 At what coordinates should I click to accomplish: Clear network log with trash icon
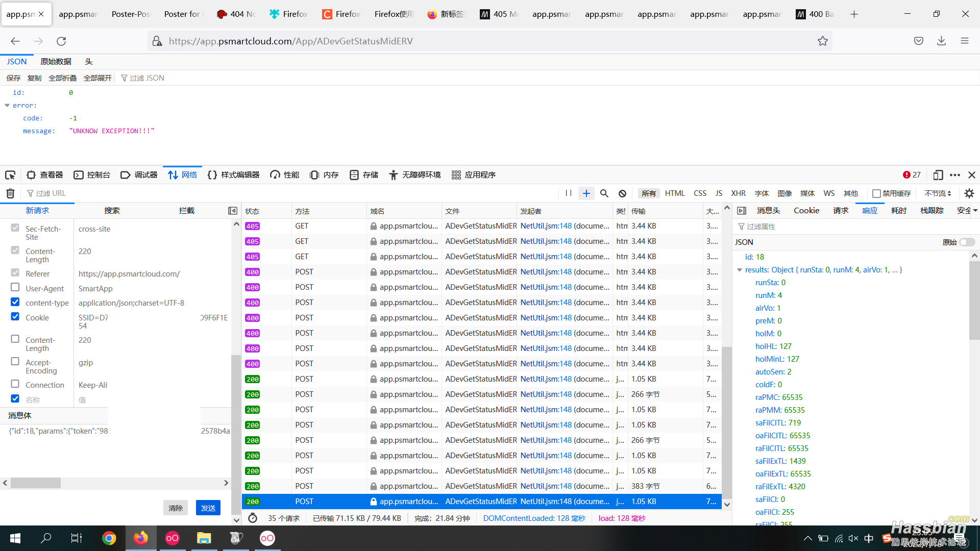point(10,193)
